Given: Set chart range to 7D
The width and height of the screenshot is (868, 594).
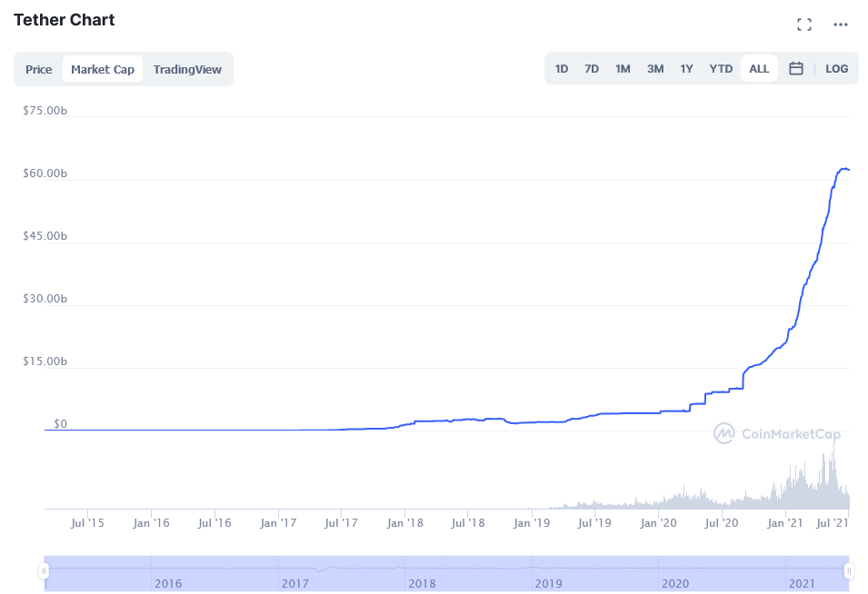Looking at the screenshot, I should pos(592,69).
